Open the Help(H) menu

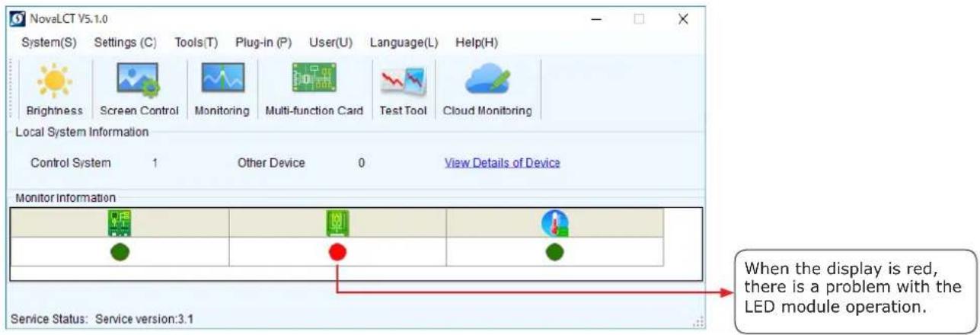coord(477,43)
